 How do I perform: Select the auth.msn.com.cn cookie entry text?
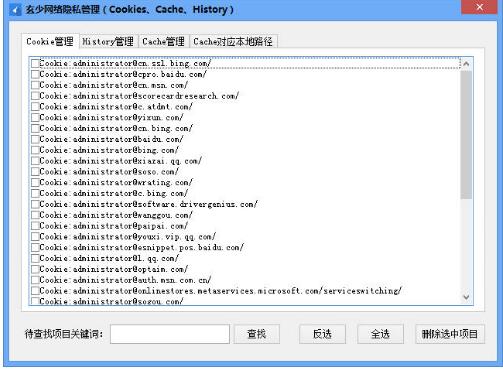125,280
